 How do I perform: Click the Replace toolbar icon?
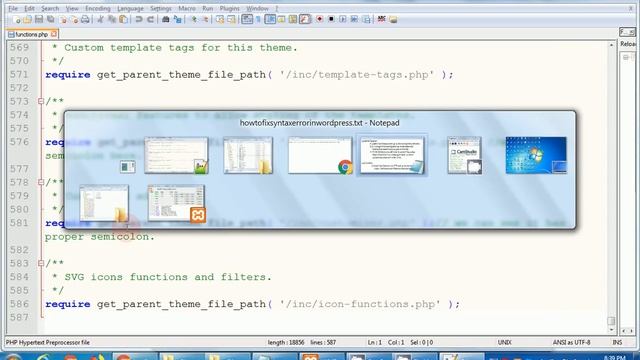[178, 19]
